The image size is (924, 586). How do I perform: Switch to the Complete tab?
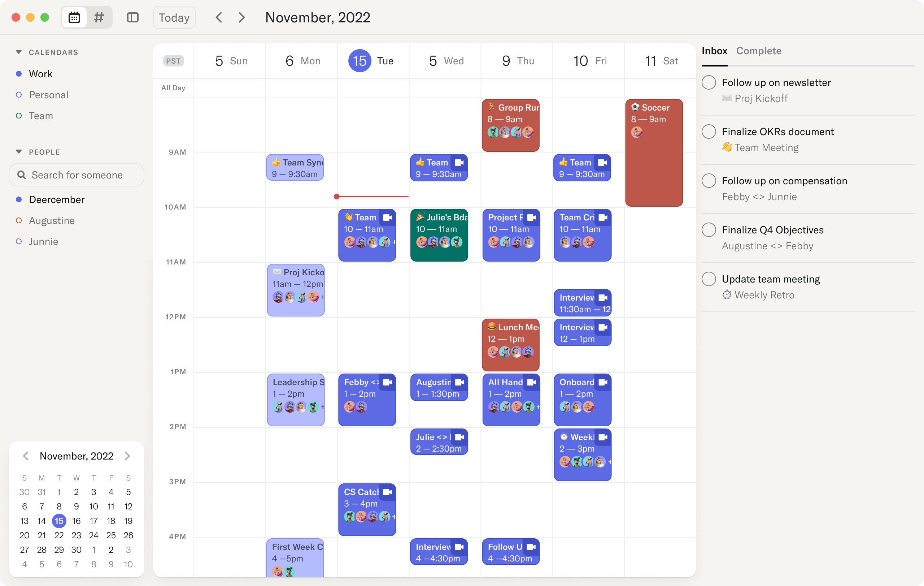[759, 51]
